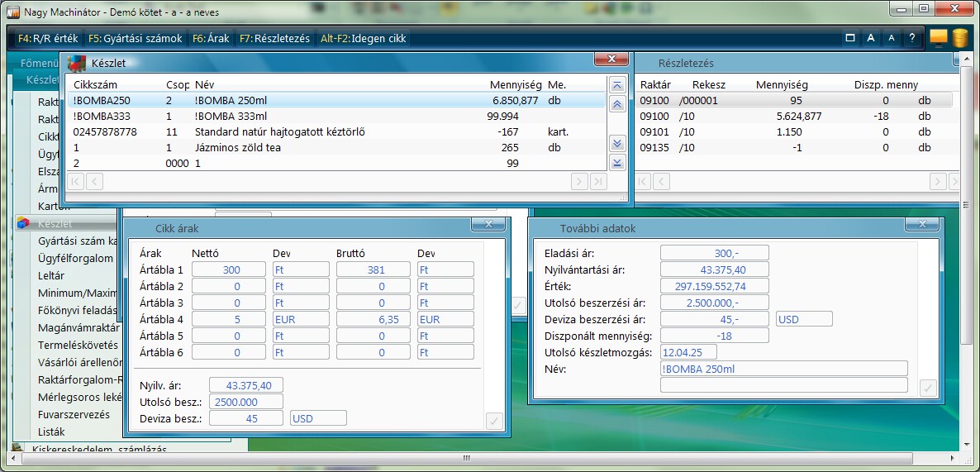Viewport: 980px width, 472px height.
Task: Open Leltár in the left menu
Action: click(51, 276)
